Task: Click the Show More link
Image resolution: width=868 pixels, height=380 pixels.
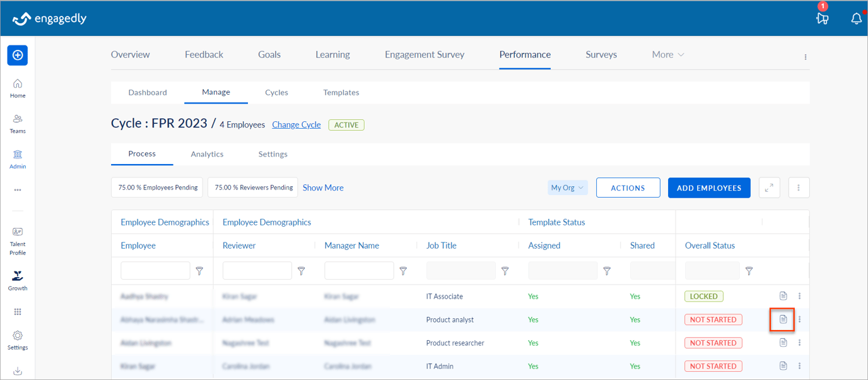Action: click(x=323, y=187)
